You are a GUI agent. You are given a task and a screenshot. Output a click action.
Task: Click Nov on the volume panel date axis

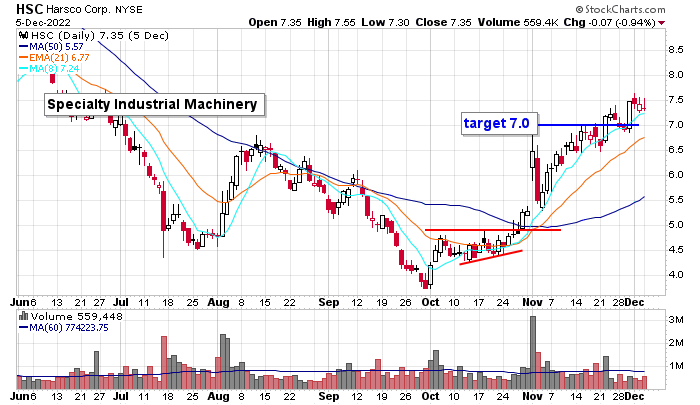532,396
